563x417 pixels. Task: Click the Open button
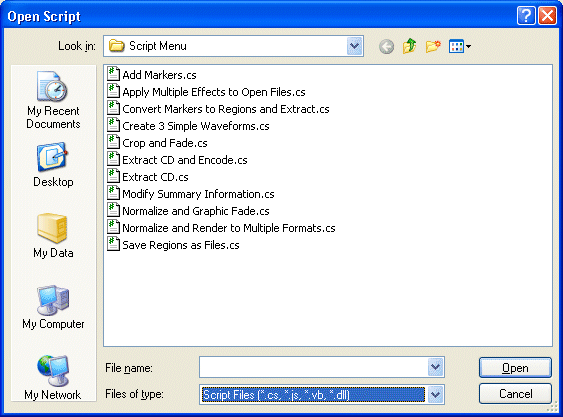pos(515,367)
